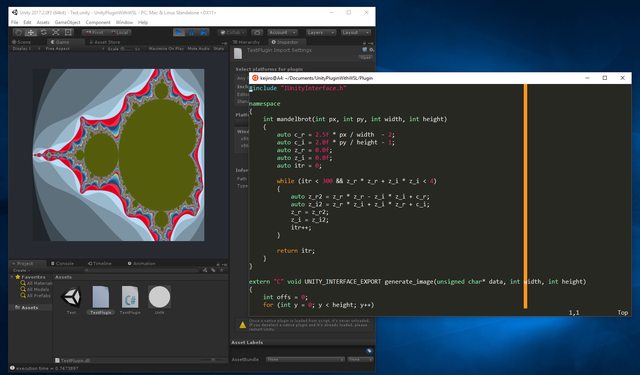This screenshot has height=375, width=640.
Task: Select the Unlit material asset thumbnail
Action: pos(159,297)
